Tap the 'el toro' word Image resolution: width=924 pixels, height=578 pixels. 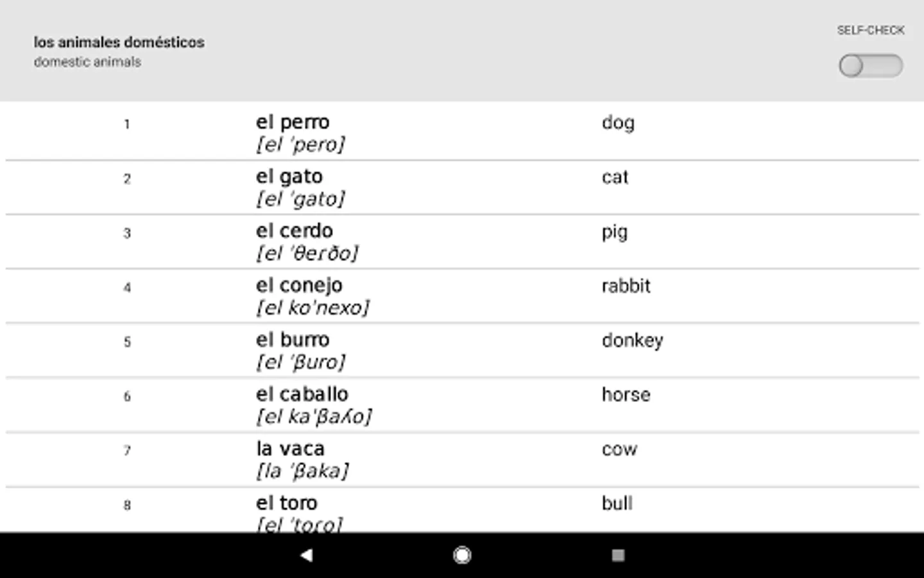coord(287,503)
